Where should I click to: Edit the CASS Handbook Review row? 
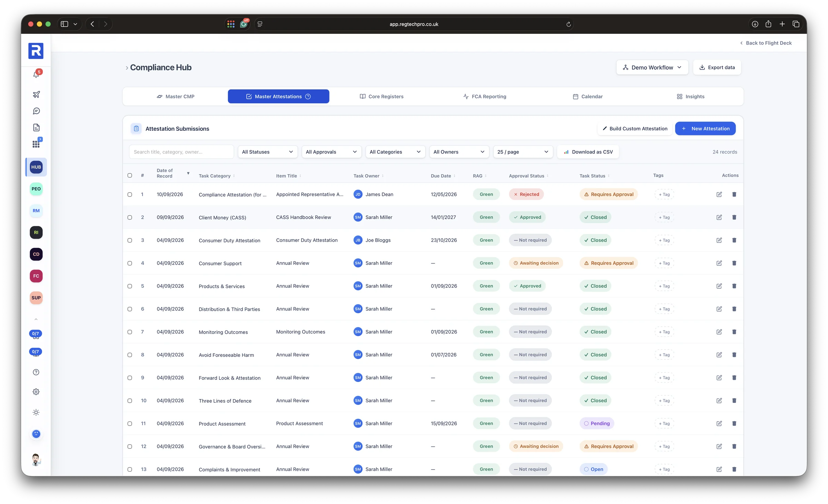719,217
